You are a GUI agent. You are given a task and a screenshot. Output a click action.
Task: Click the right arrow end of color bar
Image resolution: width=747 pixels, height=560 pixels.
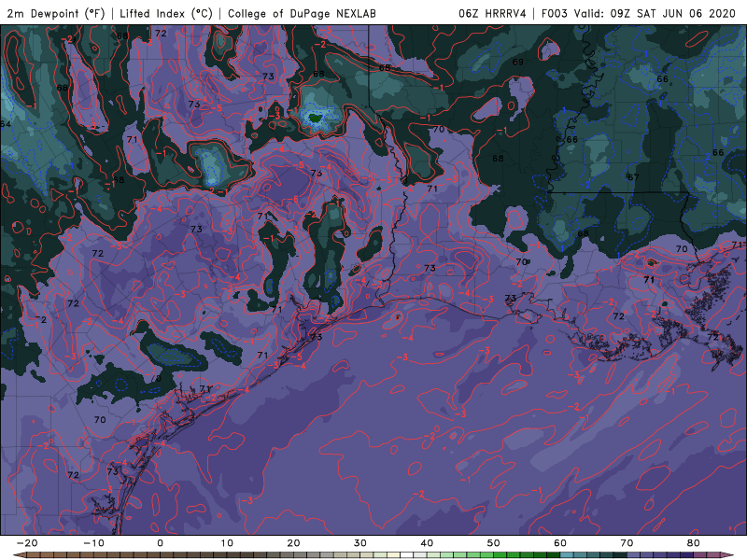tap(727, 554)
